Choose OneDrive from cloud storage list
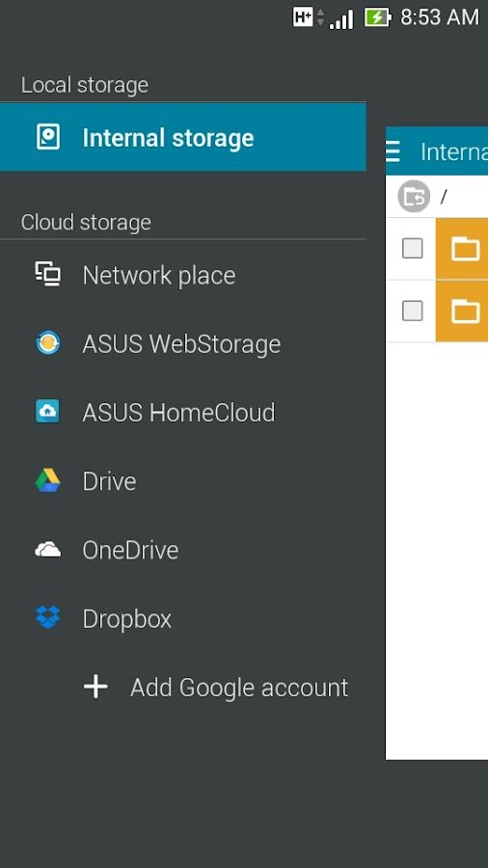Screen dimensions: 488x868 (182, 550)
